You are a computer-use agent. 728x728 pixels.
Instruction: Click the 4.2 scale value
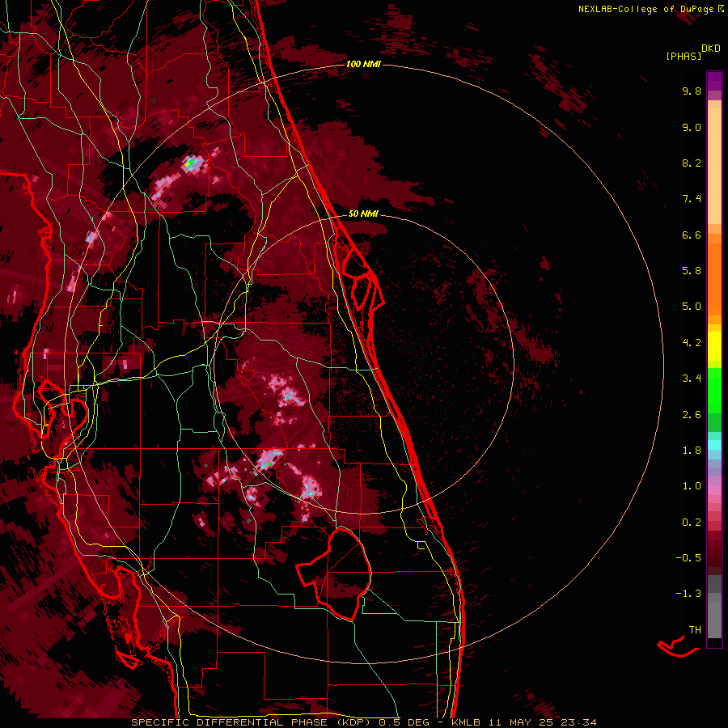pos(692,343)
